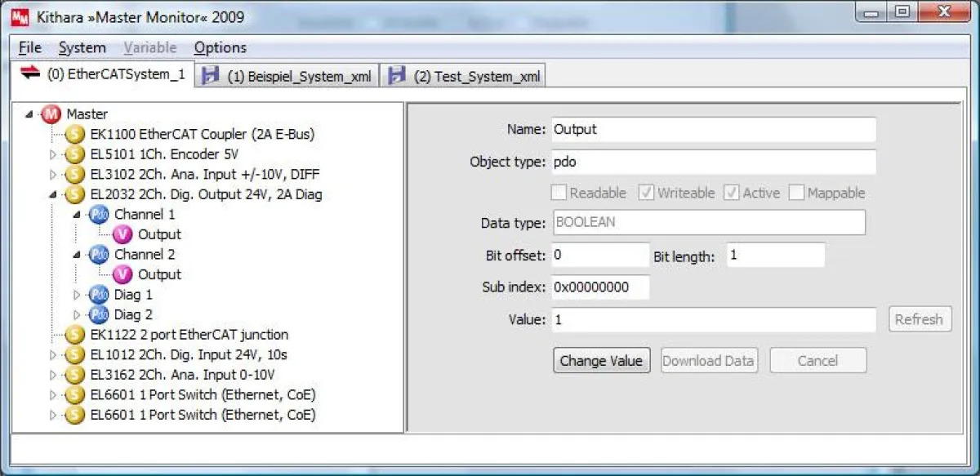Viewport: 980px width, 476px height.
Task: Click the red arrows icon on EtherCATSystem_1 tab
Action: pos(30,73)
